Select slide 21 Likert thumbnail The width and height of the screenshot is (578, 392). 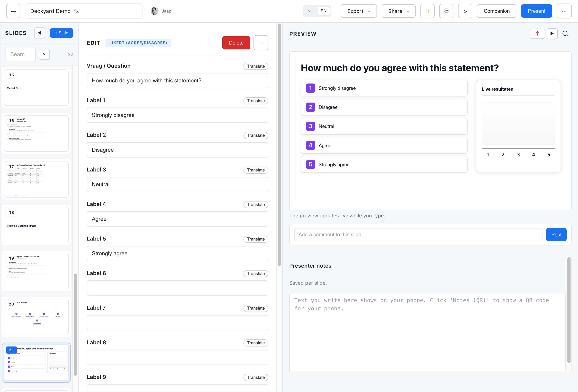click(x=36, y=363)
